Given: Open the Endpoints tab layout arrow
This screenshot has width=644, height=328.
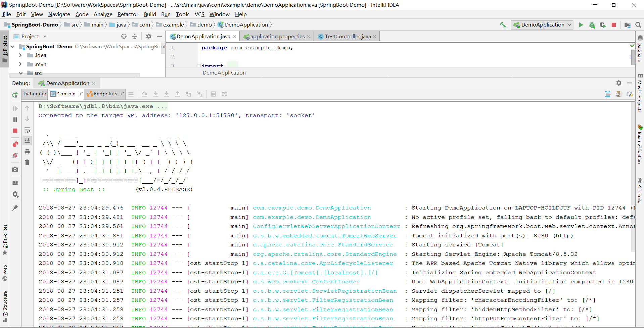Looking at the screenshot, I should (x=122, y=94).
